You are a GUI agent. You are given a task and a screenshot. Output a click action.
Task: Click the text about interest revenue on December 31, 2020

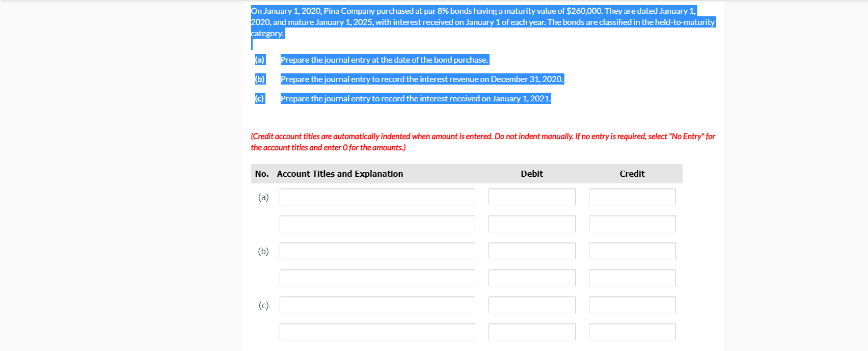point(422,79)
